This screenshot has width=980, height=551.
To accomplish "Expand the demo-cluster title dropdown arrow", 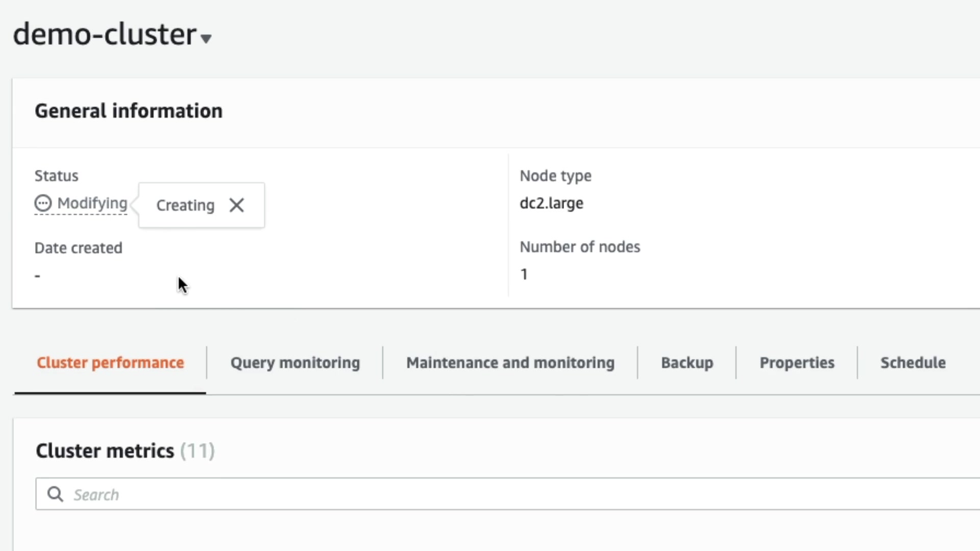I will 206,39.
